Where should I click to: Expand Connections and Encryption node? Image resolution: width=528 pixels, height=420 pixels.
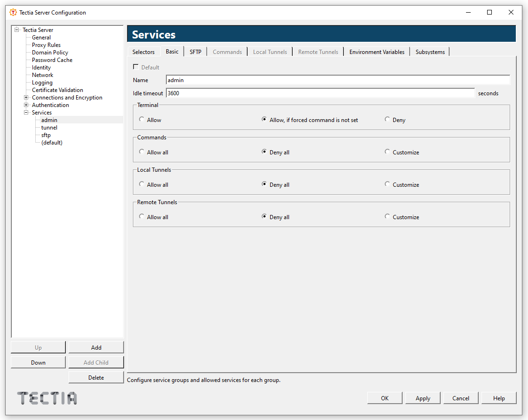point(26,98)
